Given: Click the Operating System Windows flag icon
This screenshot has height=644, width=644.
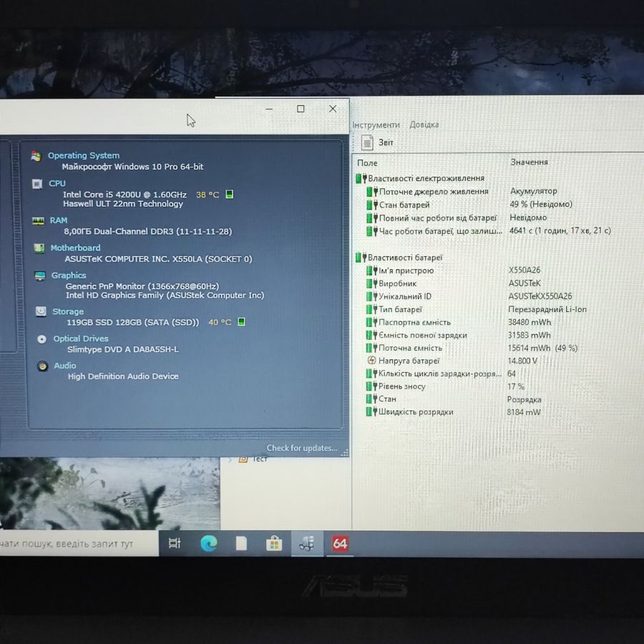Looking at the screenshot, I should point(36,156).
